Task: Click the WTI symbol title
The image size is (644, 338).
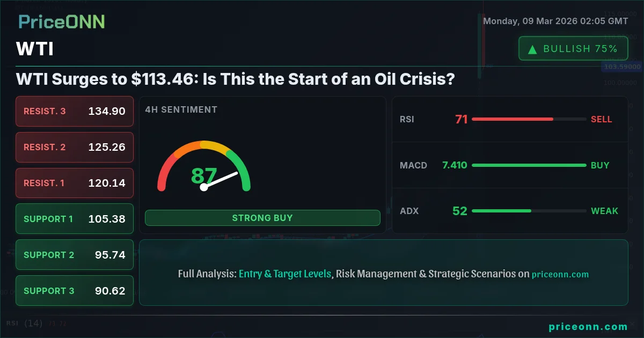Action: tap(35, 50)
